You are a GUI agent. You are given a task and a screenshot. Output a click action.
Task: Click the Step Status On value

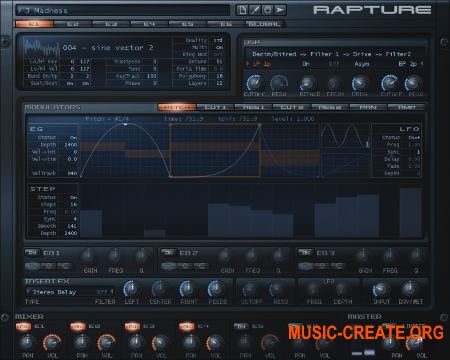click(x=73, y=197)
